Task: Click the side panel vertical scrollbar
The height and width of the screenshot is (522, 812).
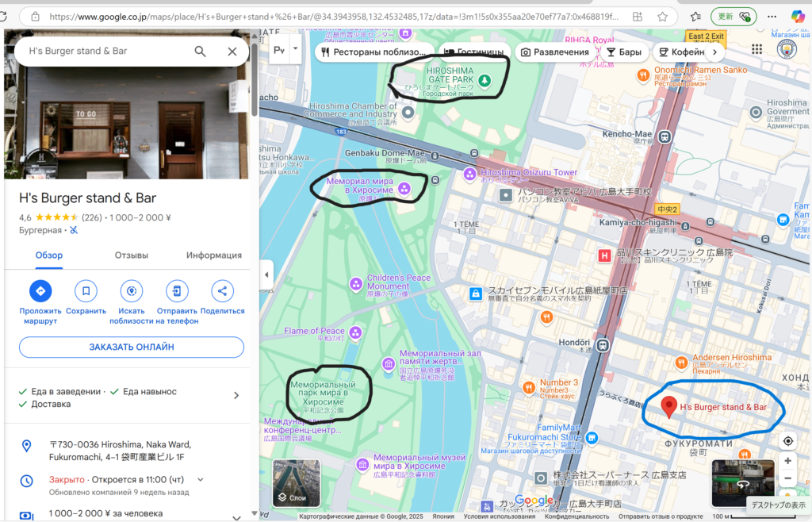Action: 255,80
